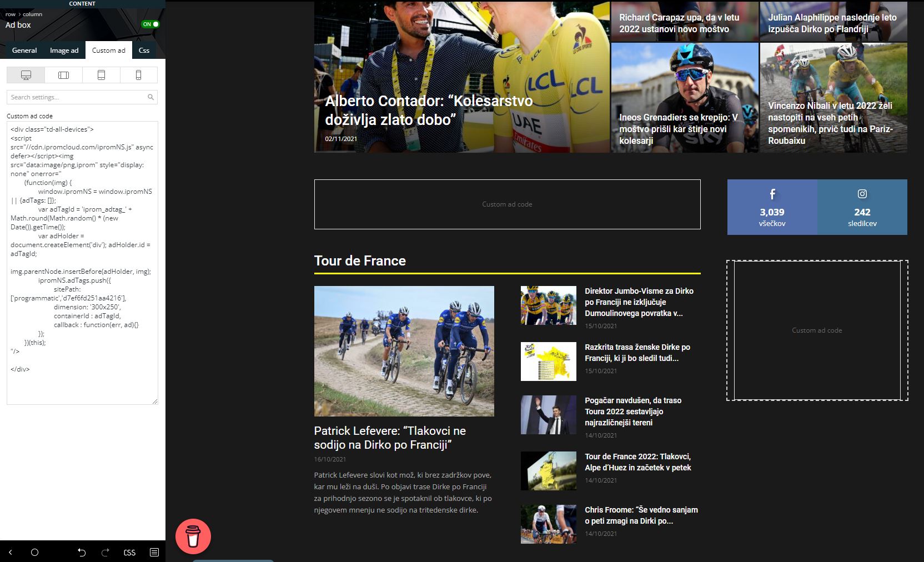The height and width of the screenshot is (562, 924).
Task: Select the sidebar Custom ad code box
Action: [817, 330]
